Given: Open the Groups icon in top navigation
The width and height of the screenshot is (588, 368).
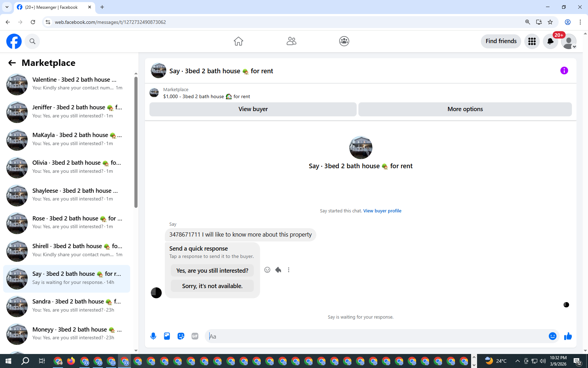Looking at the screenshot, I should pos(344,41).
